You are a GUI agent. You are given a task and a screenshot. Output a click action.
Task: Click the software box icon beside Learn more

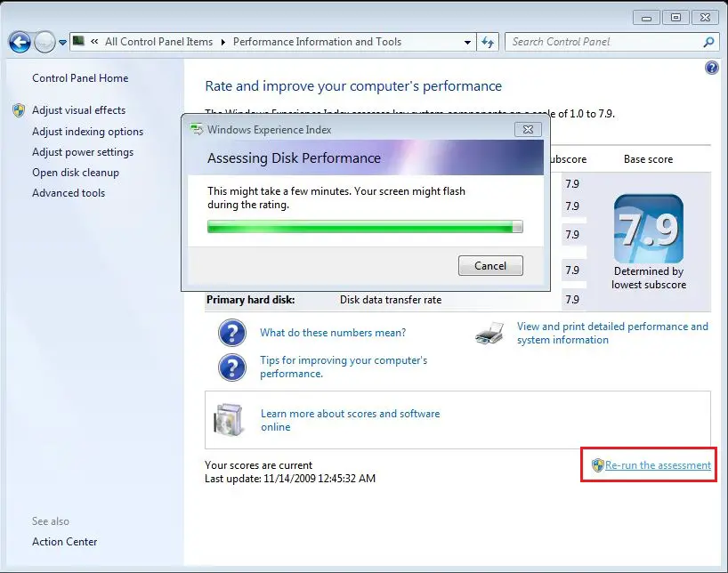point(228,419)
